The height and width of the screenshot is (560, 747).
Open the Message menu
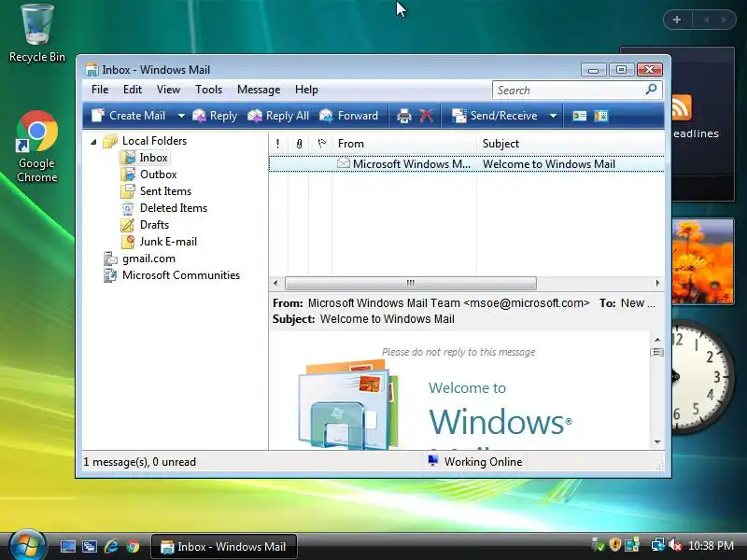pos(259,90)
